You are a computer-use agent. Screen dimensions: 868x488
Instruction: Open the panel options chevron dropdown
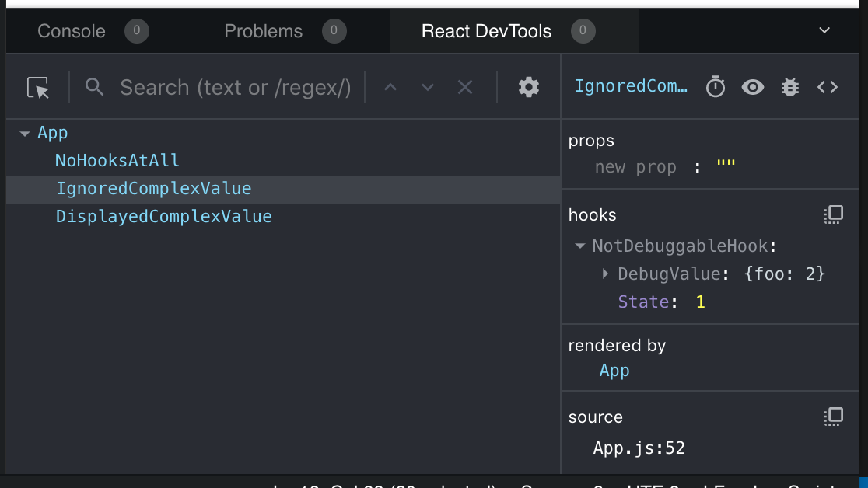[823, 30]
